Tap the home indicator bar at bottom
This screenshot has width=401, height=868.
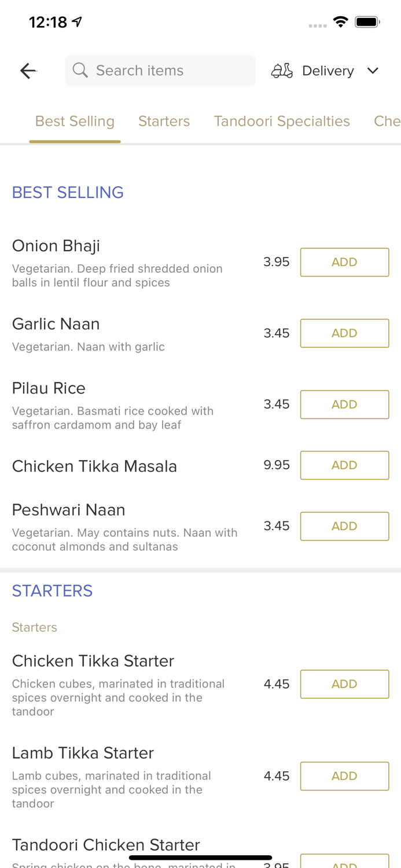click(200, 856)
